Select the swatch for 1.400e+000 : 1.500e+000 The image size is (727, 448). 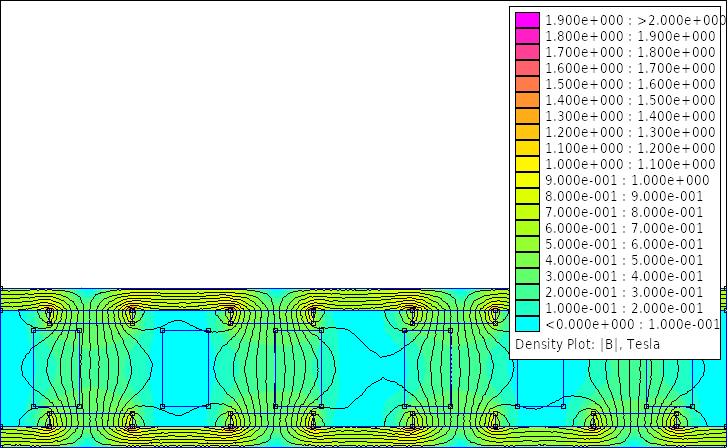(527, 100)
